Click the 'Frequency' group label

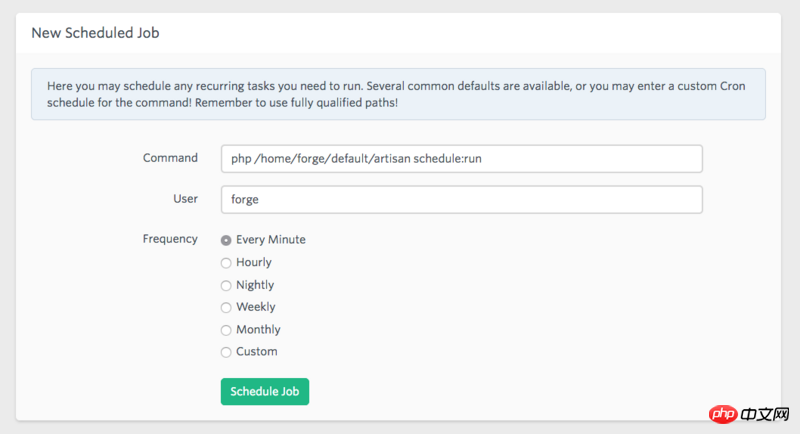[170, 240]
